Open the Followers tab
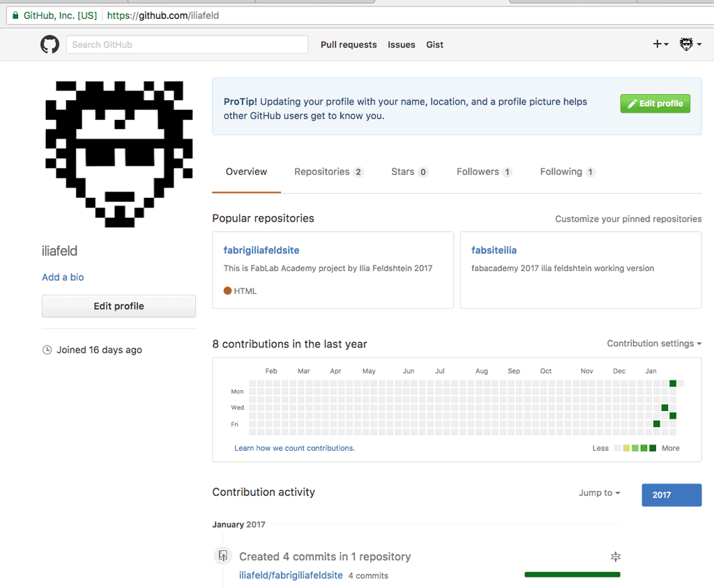The width and height of the screenshot is (714, 588). point(484,171)
